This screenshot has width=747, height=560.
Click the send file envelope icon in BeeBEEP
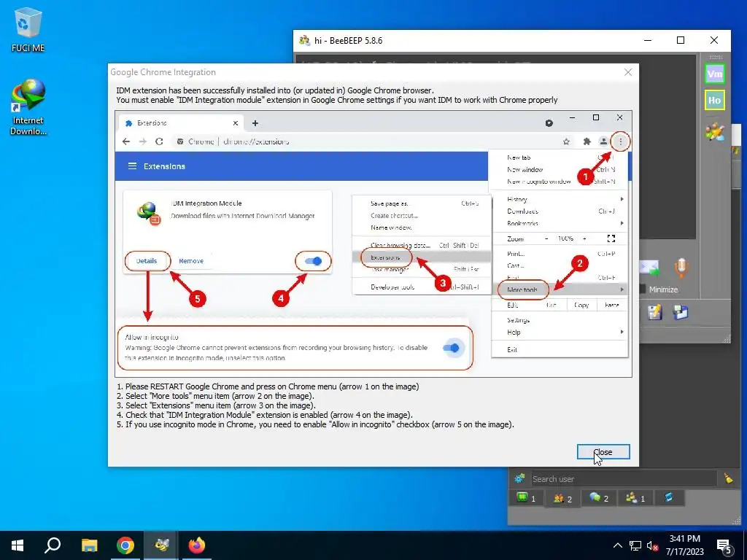point(650,268)
